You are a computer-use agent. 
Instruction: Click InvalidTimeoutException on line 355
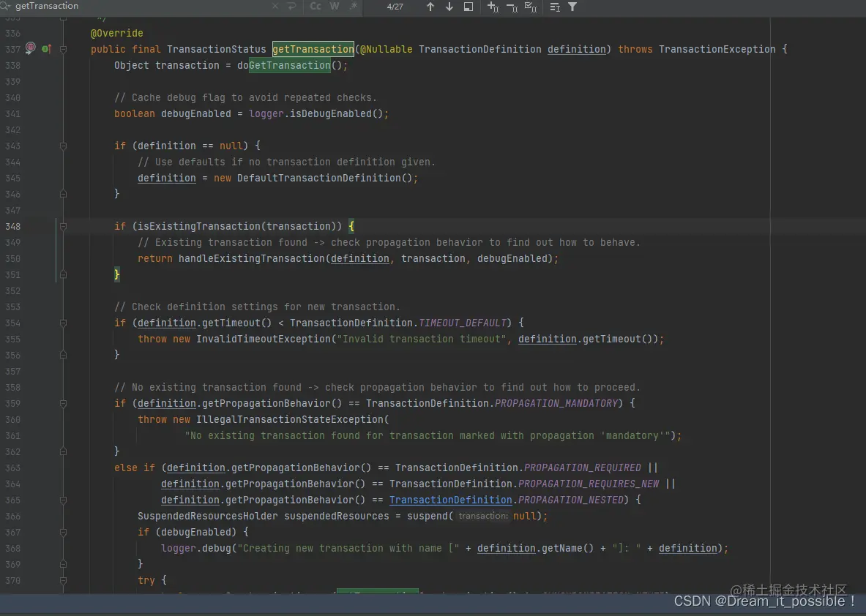(264, 339)
